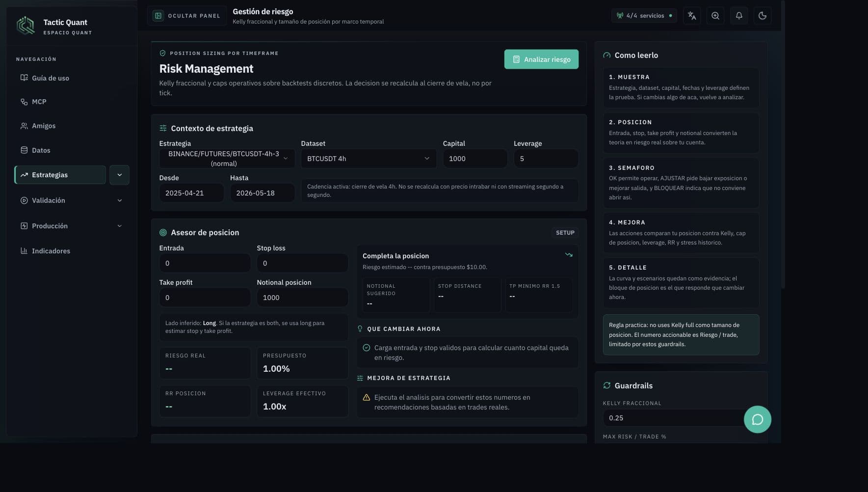Click the zoom magnifier icon in header
Image resolution: width=868 pixels, height=492 pixels.
tap(715, 16)
